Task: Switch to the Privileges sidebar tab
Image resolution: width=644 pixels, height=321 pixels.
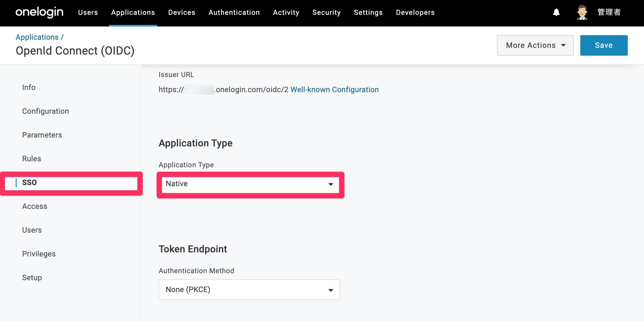Action: pos(39,254)
